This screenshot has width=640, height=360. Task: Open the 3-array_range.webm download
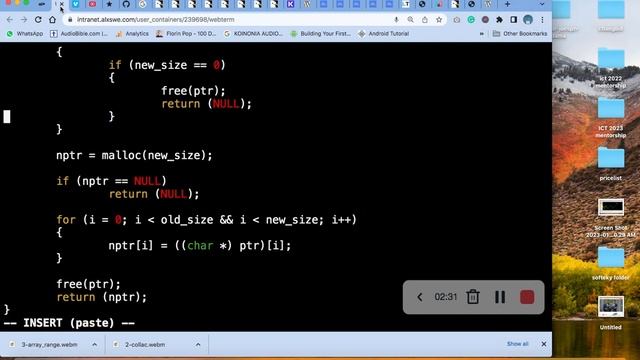(x=49, y=344)
